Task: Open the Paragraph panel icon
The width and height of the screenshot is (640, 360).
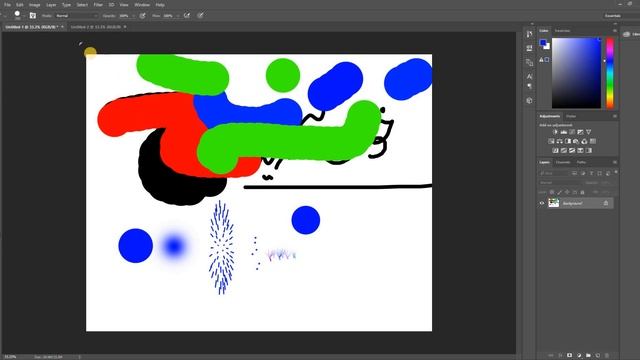Action: (529, 86)
